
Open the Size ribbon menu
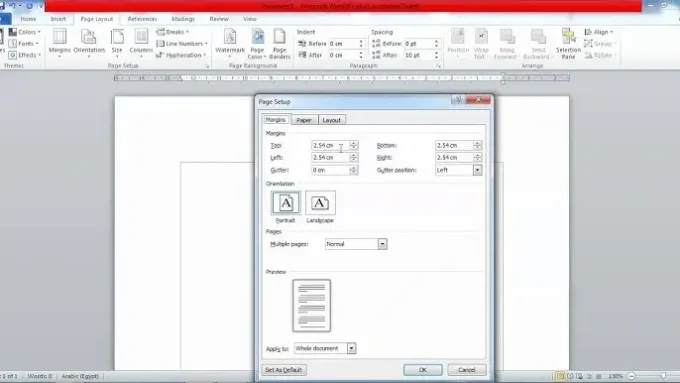tap(117, 43)
